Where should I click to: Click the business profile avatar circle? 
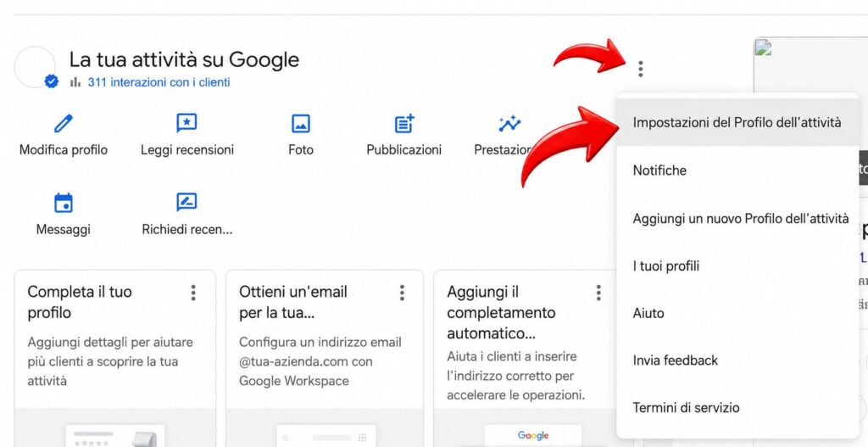click(x=34, y=67)
